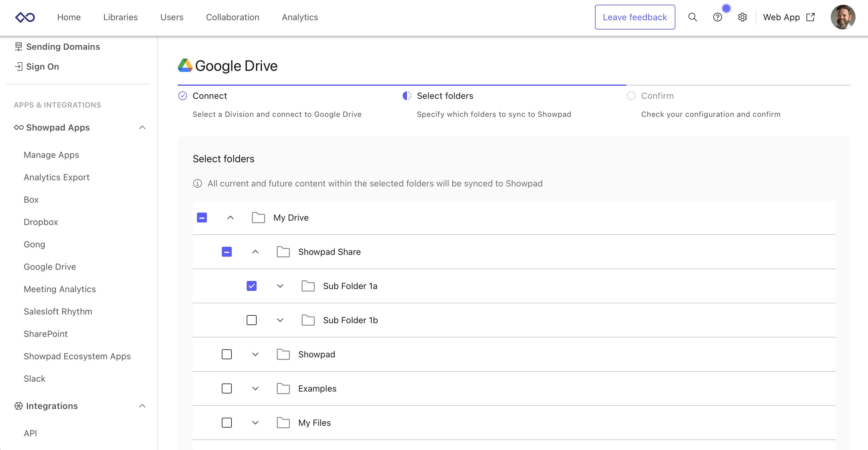Screen dimensions: 868x450
Task: Go back to the Connect step
Action: [x=210, y=96]
